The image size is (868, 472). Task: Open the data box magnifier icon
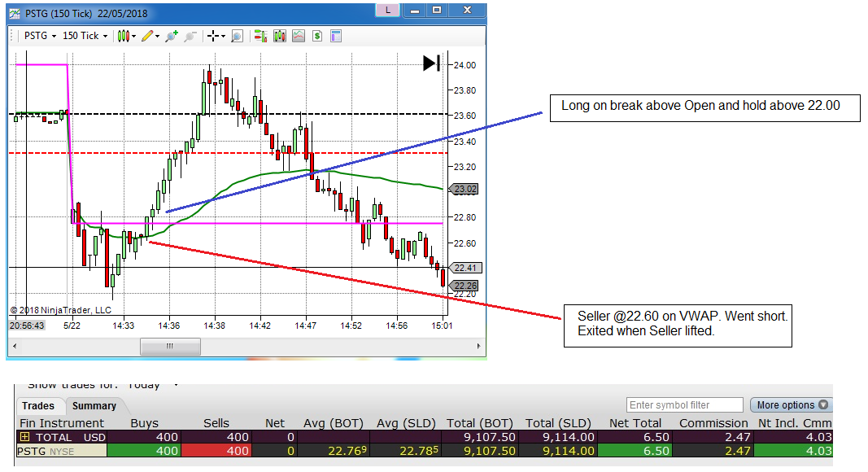point(237,37)
